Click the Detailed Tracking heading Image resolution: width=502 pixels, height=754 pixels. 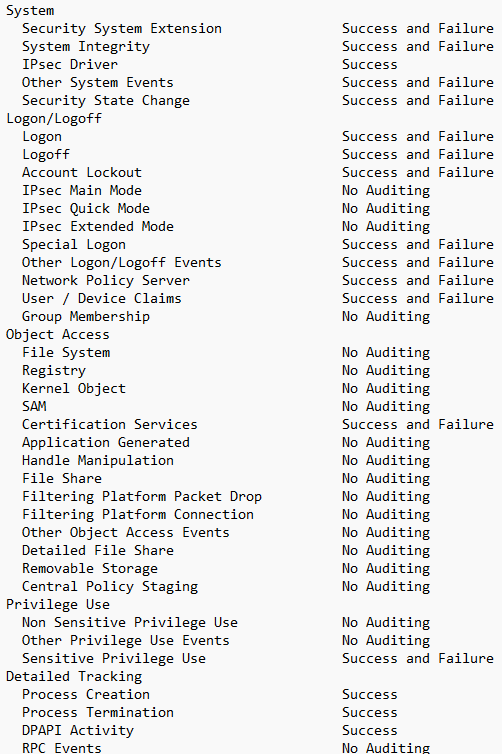coord(74,677)
